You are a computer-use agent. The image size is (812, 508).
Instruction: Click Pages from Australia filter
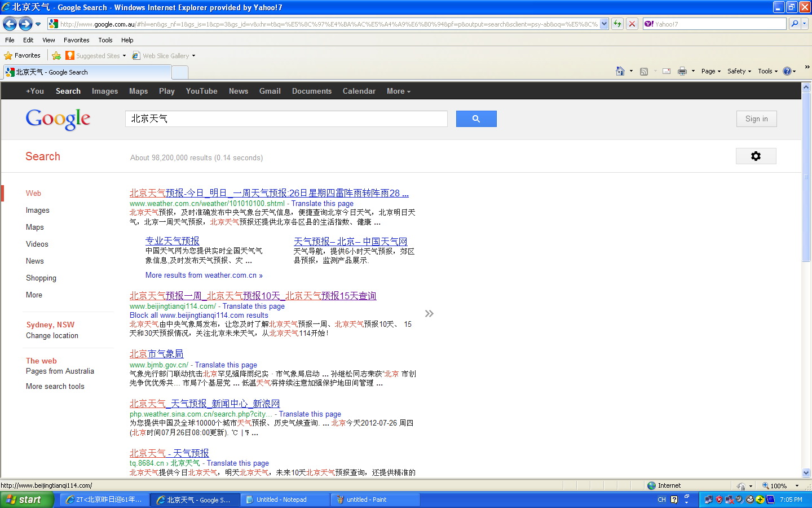click(60, 371)
